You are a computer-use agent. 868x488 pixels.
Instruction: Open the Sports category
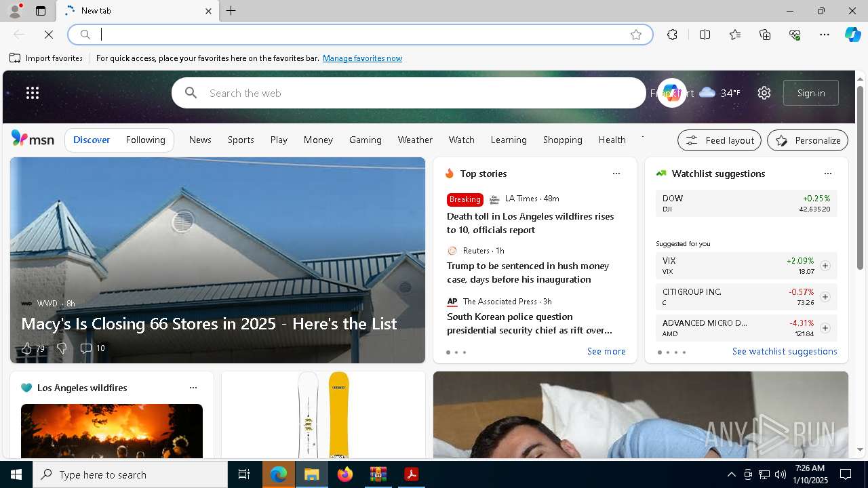(241, 140)
